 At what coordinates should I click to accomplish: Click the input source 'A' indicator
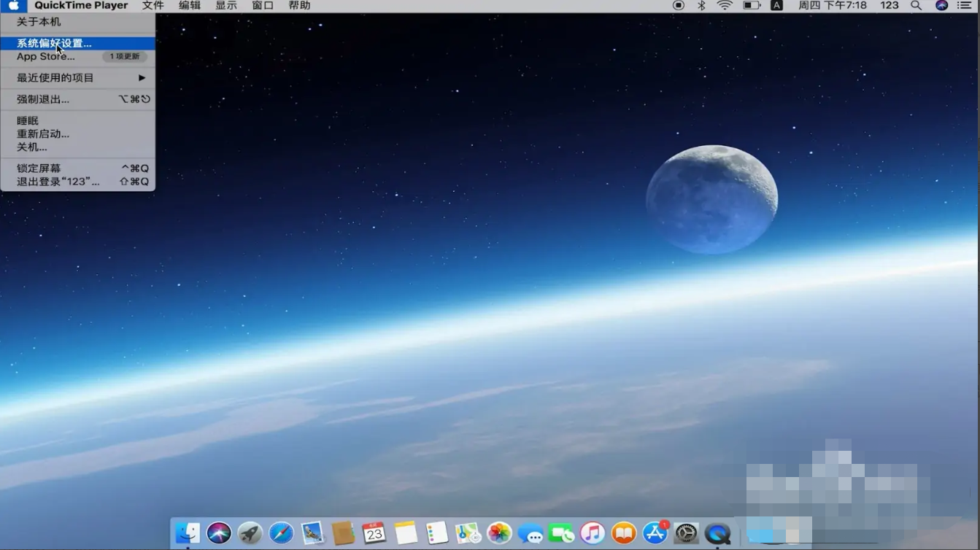pos(776,6)
